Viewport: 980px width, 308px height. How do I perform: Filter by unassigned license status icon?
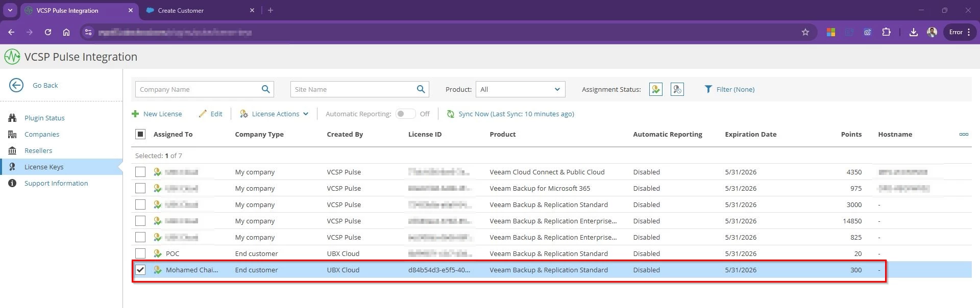(677, 89)
